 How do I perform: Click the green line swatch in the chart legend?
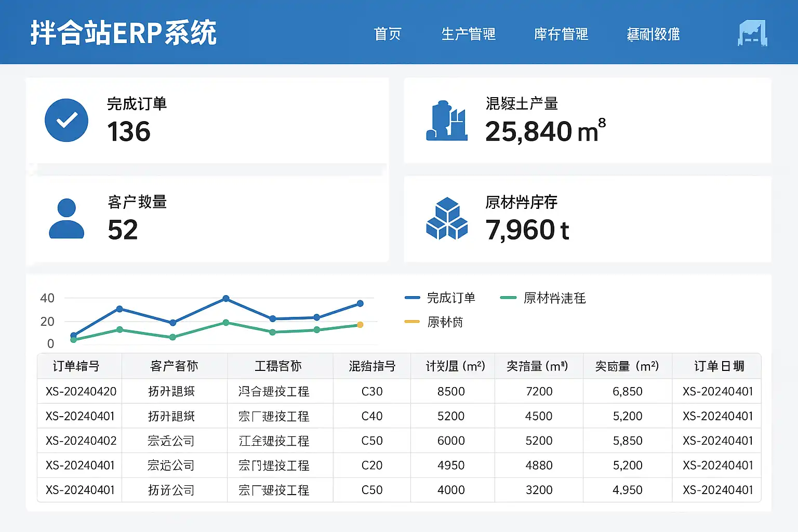tap(508, 298)
